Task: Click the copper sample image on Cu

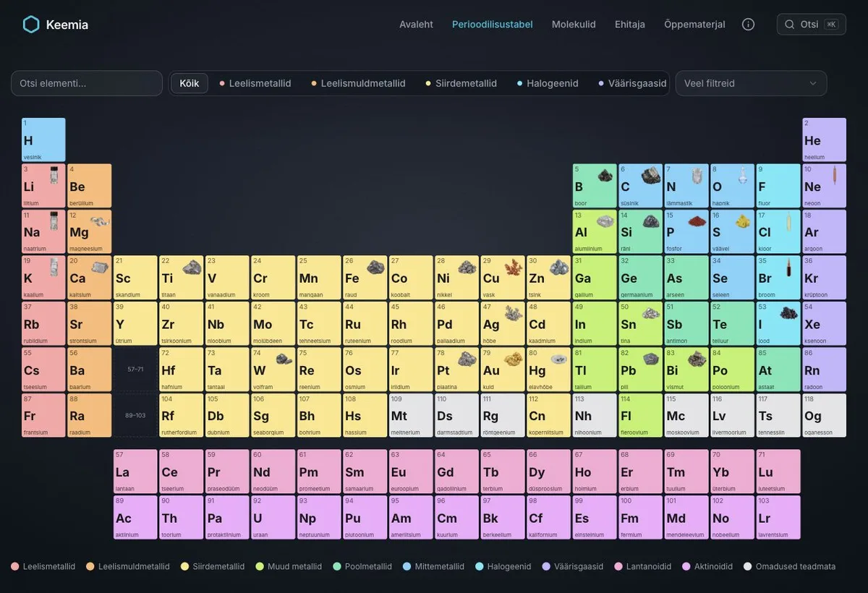Action: (513, 267)
